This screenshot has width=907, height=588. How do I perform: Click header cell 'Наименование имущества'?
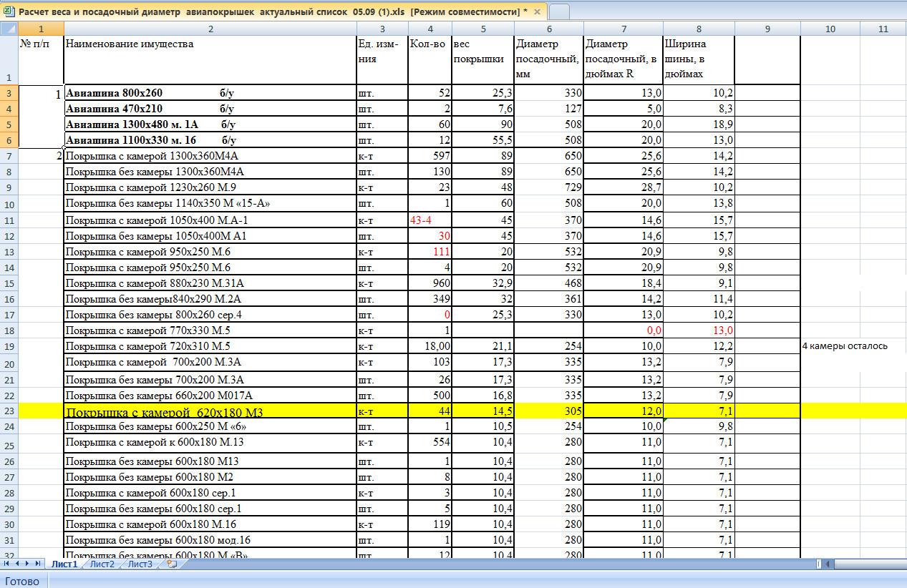pyautogui.click(x=210, y=59)
